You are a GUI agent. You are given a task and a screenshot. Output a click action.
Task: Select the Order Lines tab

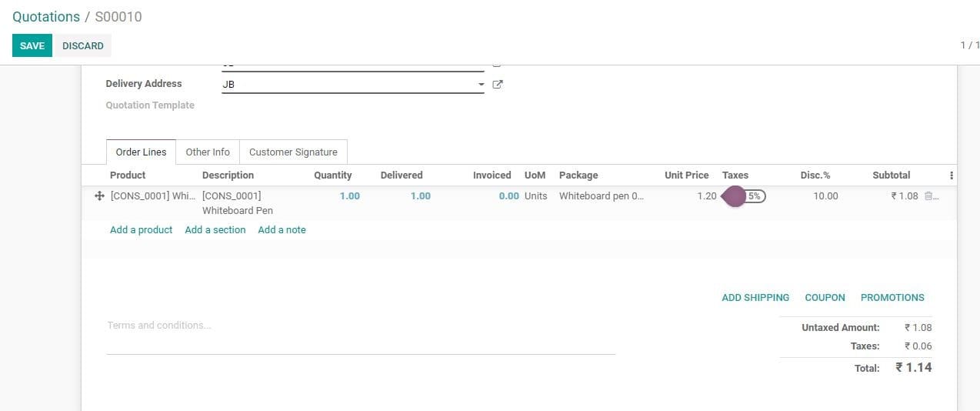click(x=141, y=152)
